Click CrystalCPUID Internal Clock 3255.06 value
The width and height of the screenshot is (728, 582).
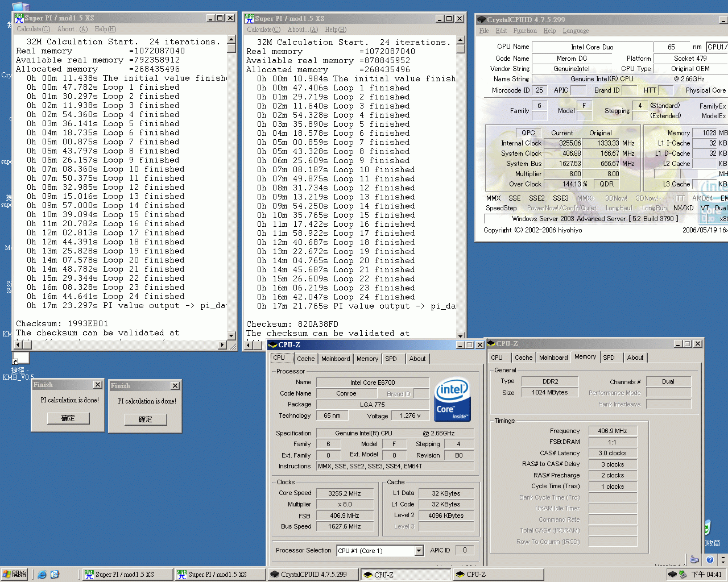coord(564,143)
